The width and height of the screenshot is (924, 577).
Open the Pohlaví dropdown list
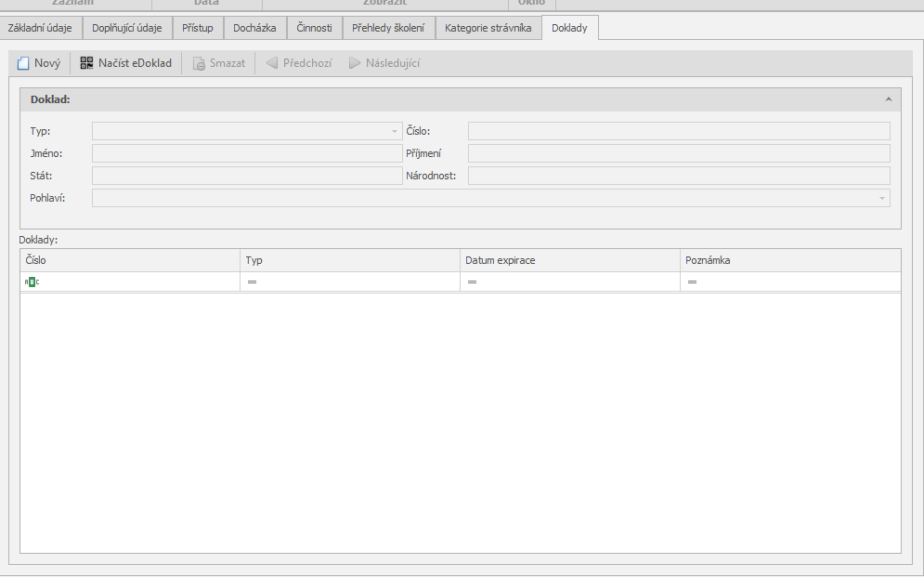(881, 198)
